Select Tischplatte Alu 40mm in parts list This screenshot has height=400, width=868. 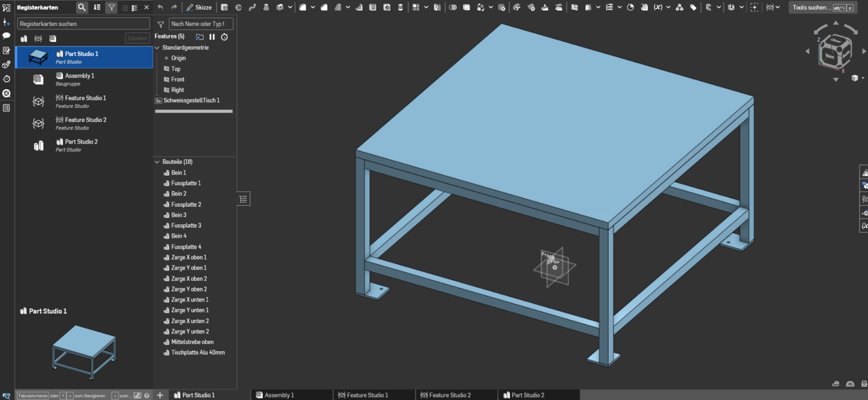point(198,353)
